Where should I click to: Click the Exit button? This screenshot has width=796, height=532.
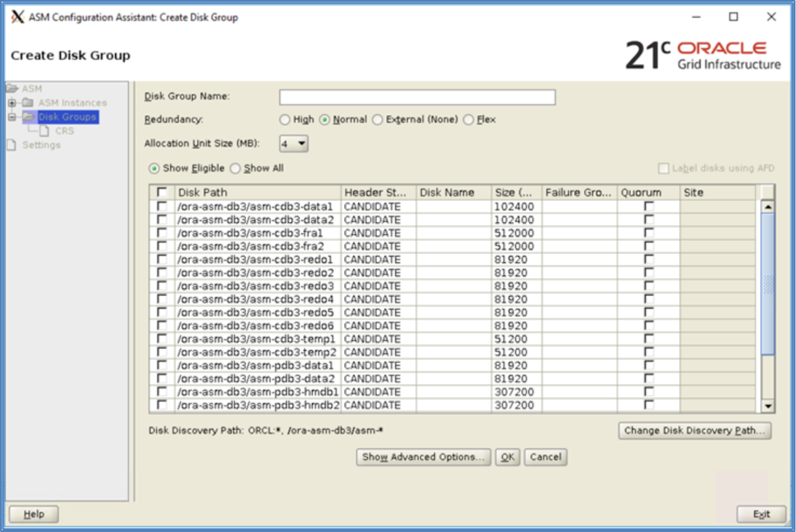(761, 514)
